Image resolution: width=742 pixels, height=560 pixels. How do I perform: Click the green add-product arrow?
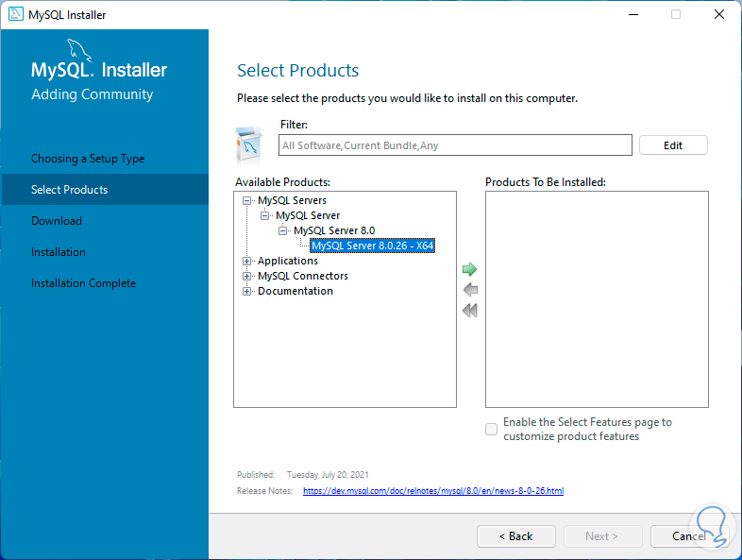(469, 269)
